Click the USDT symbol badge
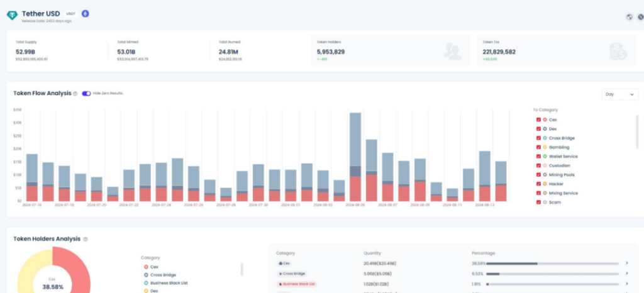 72,14
